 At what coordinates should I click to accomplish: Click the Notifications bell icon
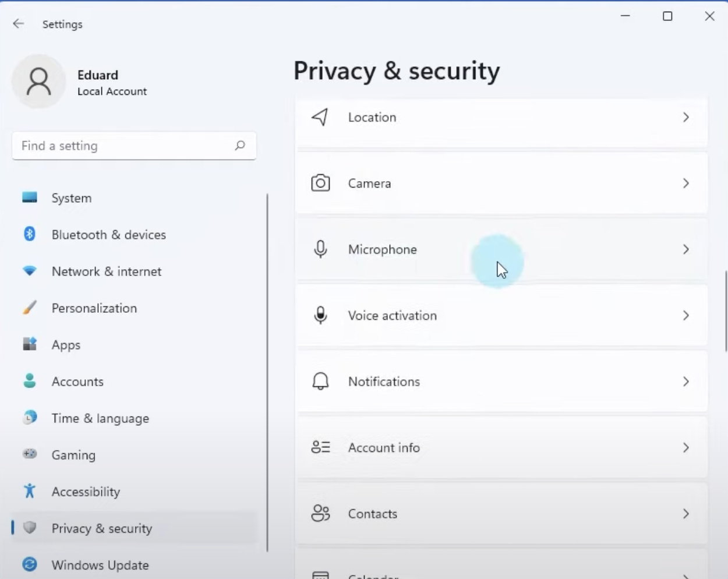[x=320, y=382]
